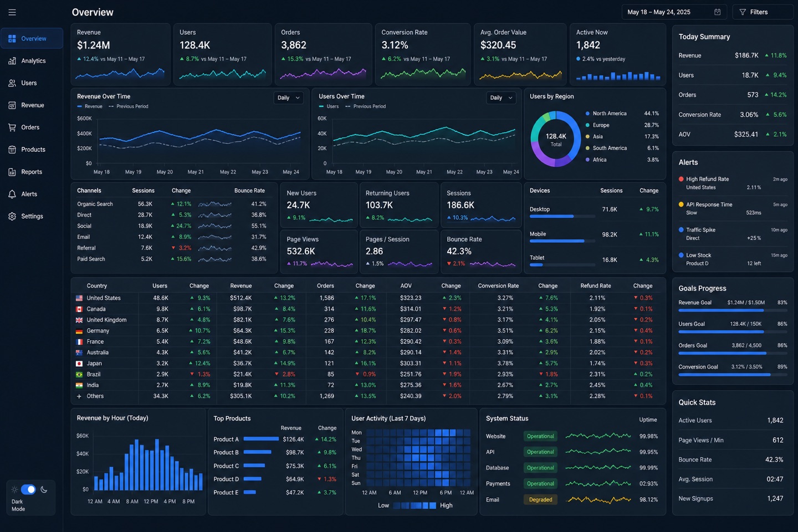
Task: Click the Settings gear icon in sidebar
Action: click(12, 216)
